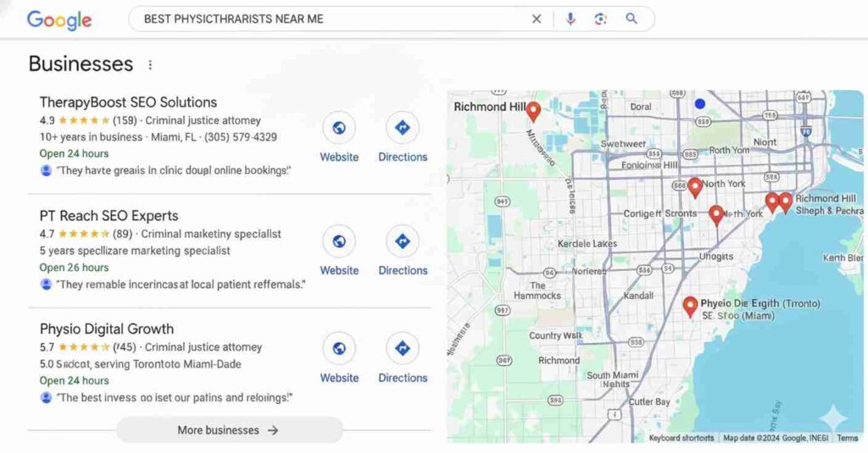
Task: Click the Kerdale Lakes map label
Action: 587,244
